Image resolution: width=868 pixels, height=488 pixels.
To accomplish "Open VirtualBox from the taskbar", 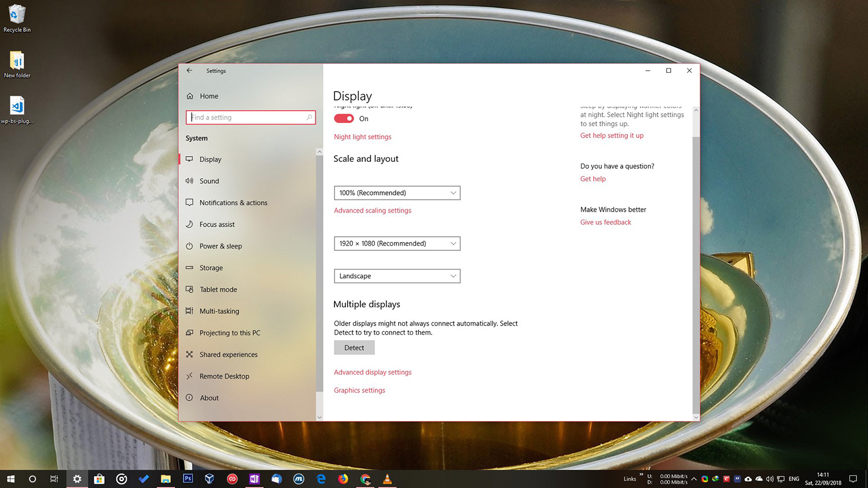I will (209, 479).
